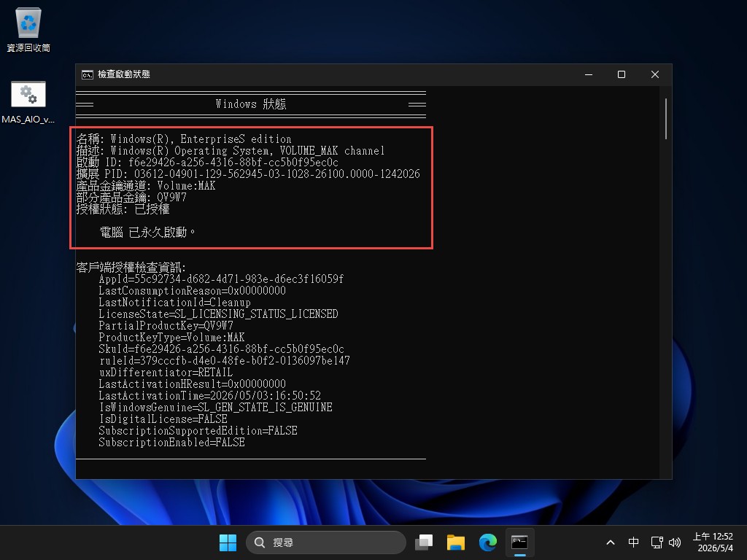Select the command prompt taskbar icon

pos(519,542)
